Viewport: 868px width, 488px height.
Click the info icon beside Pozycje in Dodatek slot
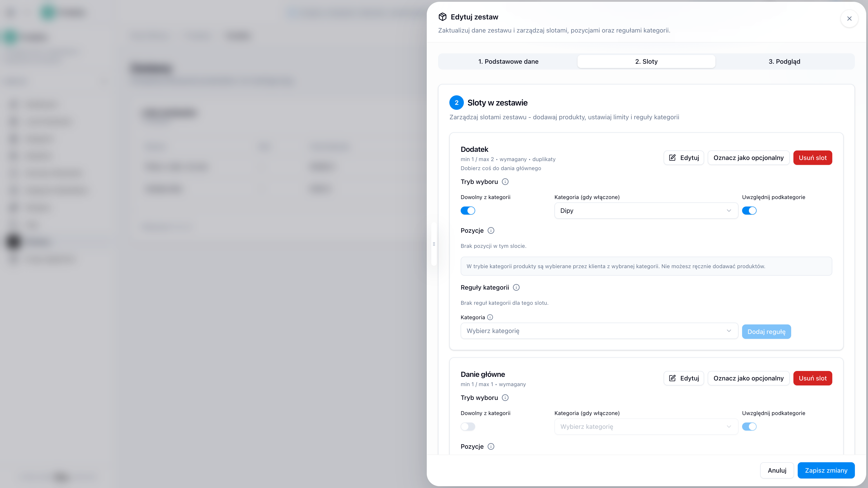pos(491,231)
